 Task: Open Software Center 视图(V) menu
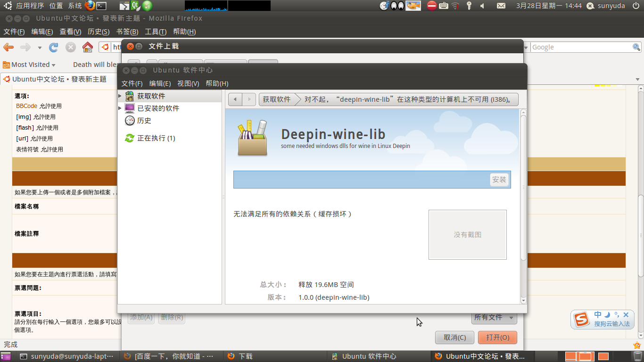pos(188,83)
